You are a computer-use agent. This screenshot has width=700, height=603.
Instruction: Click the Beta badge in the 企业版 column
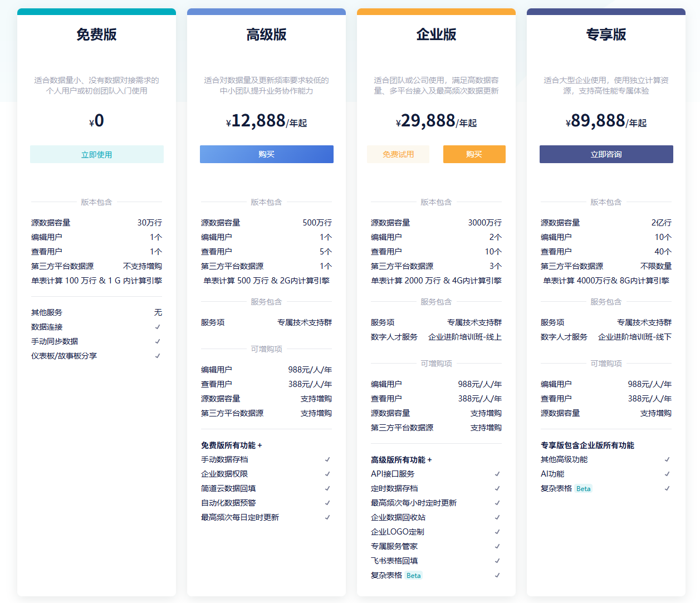[x=413, y=576]
